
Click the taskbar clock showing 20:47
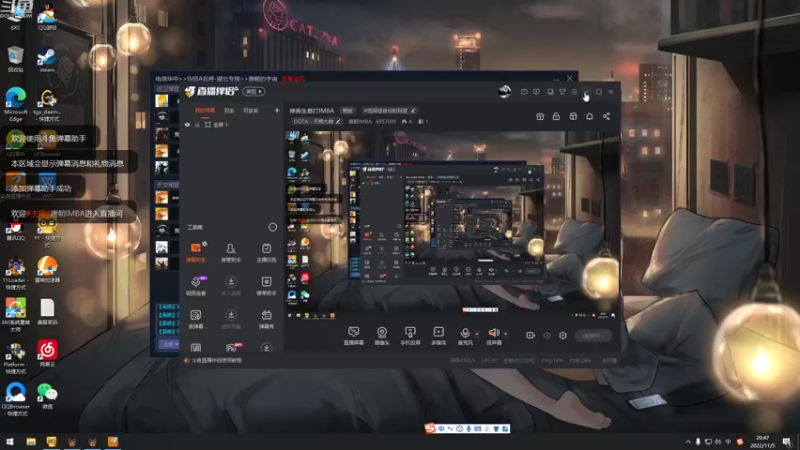click(x=762, y=441)
